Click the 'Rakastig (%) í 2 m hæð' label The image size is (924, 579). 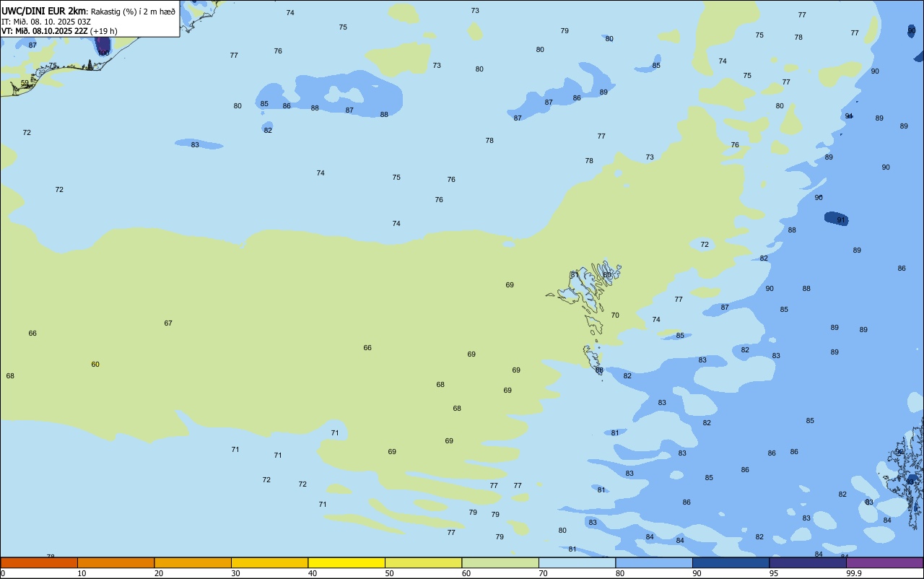coord(133,12)
